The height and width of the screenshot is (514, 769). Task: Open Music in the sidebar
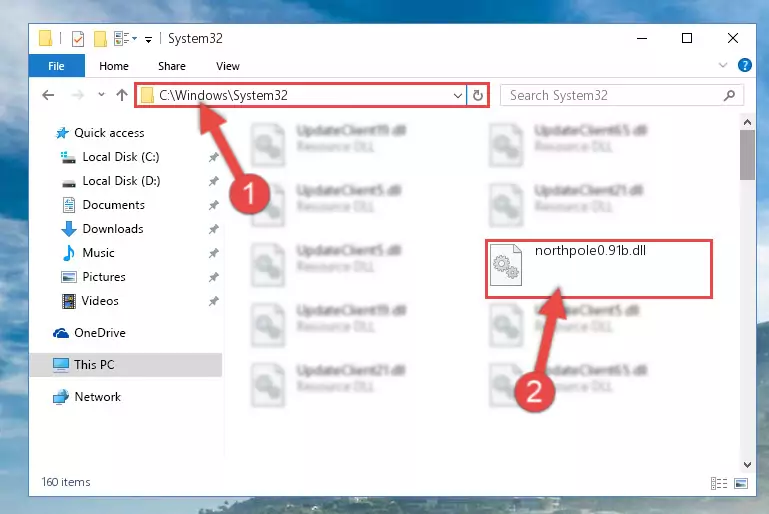[x=98, y=253]
